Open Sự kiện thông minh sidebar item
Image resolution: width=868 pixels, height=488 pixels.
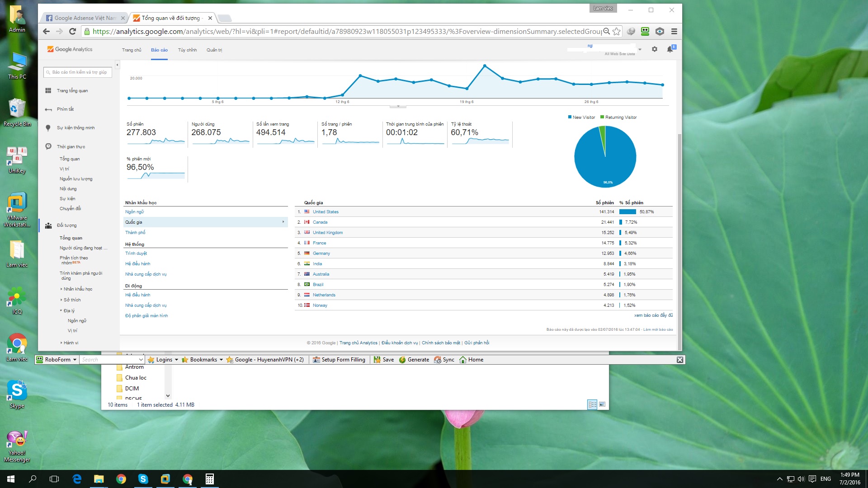point(75,128)
